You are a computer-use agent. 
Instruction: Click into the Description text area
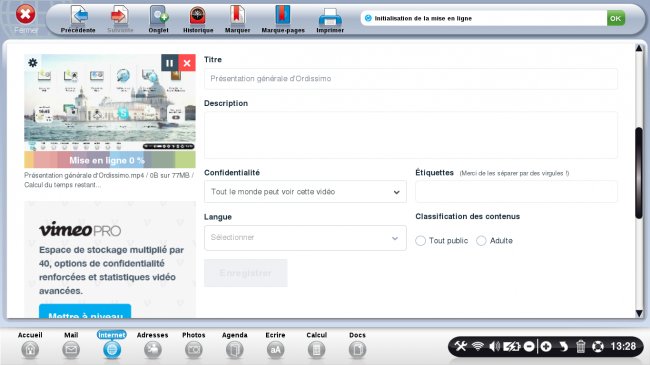tap(410, 135)
